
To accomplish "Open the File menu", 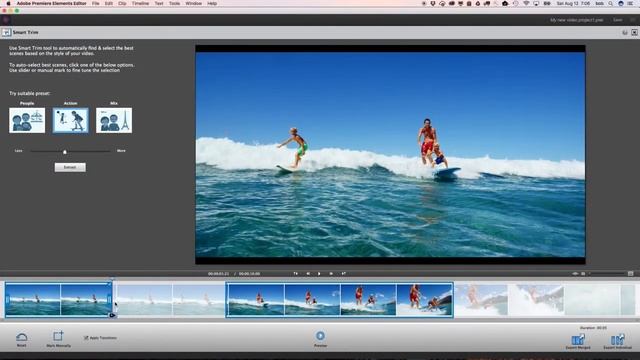I will 96,3.
